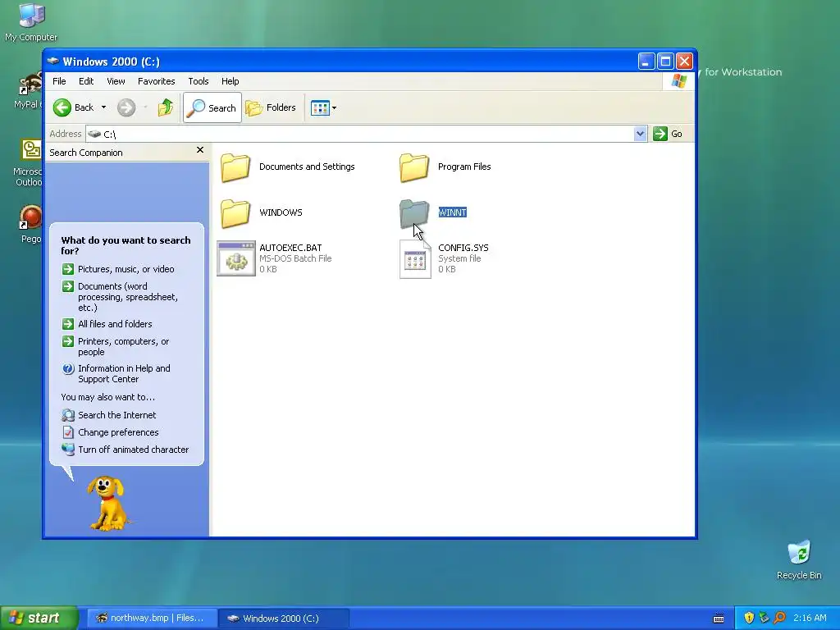Open the Start menu
The width and height of the screenshot is (840, 630).
click(39, 618)
